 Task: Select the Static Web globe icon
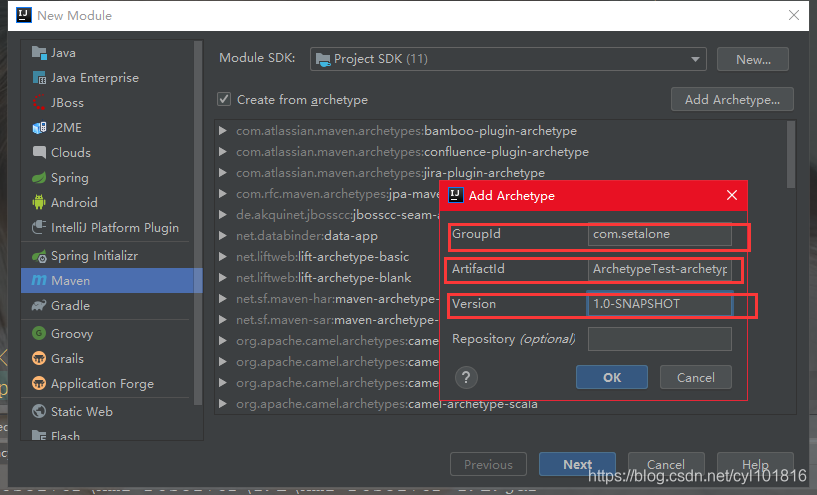(39, 411)
